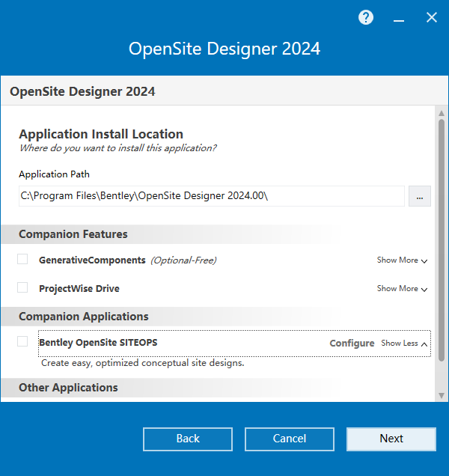
Task: Click the scrollbar up arrow
Action: (x=442, y=113)
